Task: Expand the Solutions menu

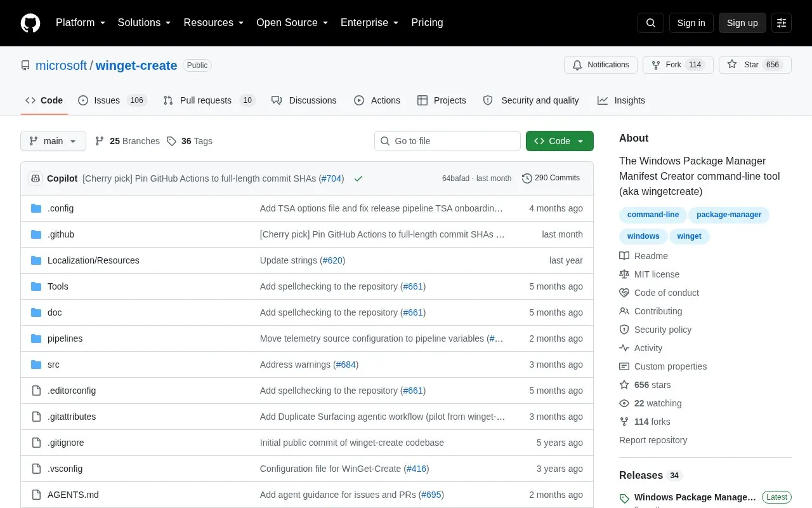Action: click(144, 23)
